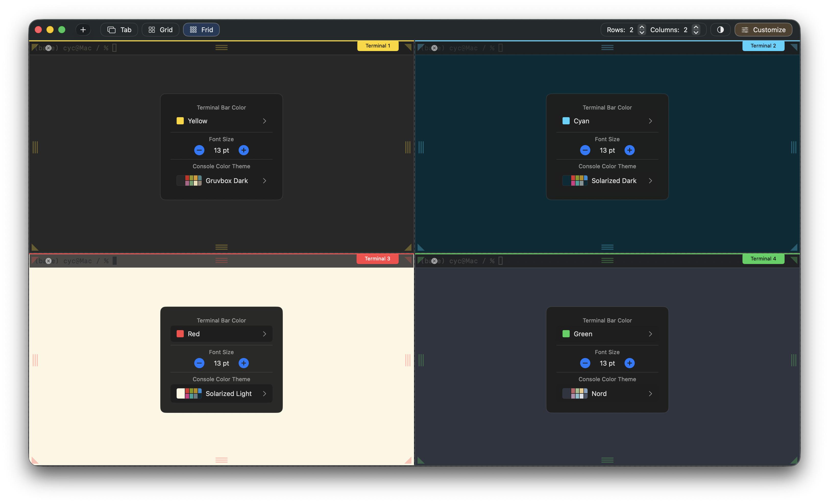Click the new terminal plus icon
The image size is (829, 504).
[83, 30]
